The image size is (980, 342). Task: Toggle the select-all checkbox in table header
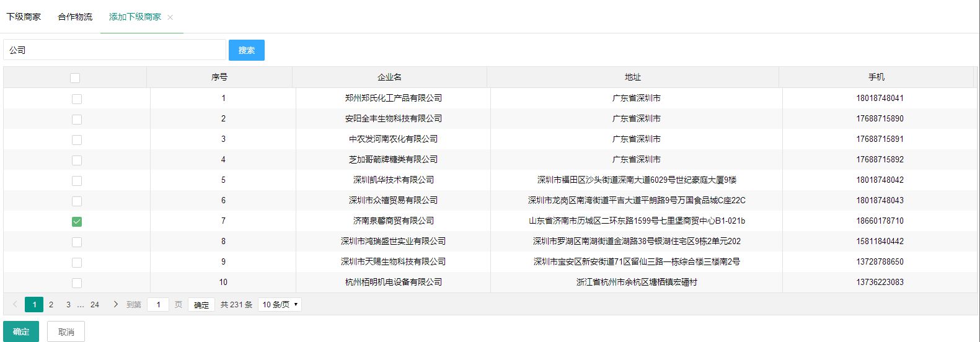75,77
